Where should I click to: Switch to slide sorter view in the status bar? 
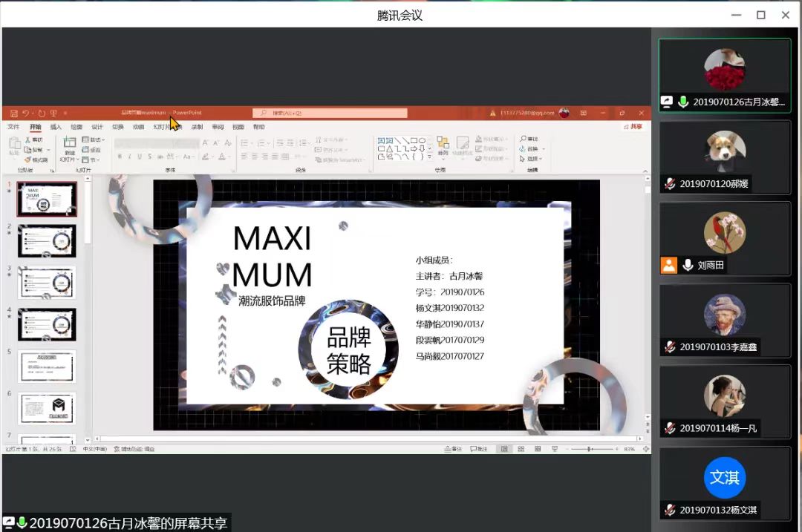[521, 448]
